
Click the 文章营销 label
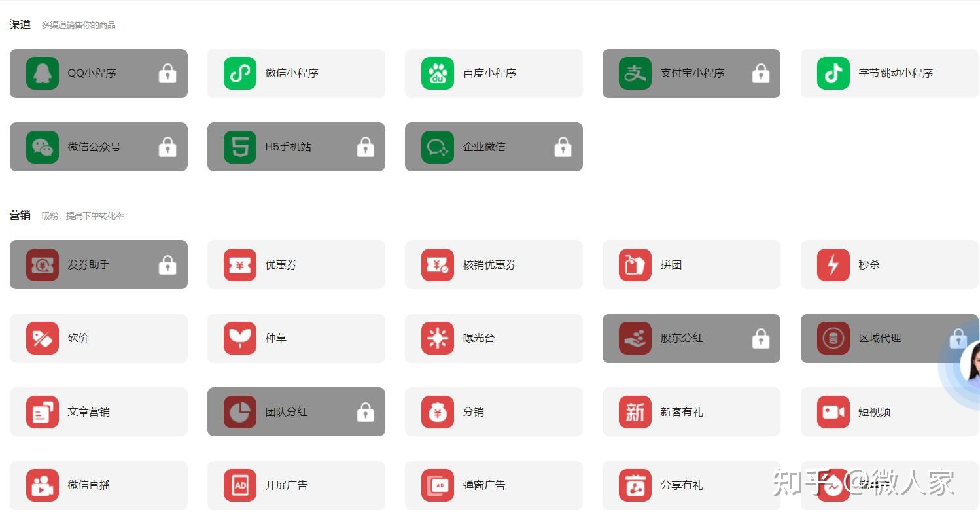(x=88, y=412)
